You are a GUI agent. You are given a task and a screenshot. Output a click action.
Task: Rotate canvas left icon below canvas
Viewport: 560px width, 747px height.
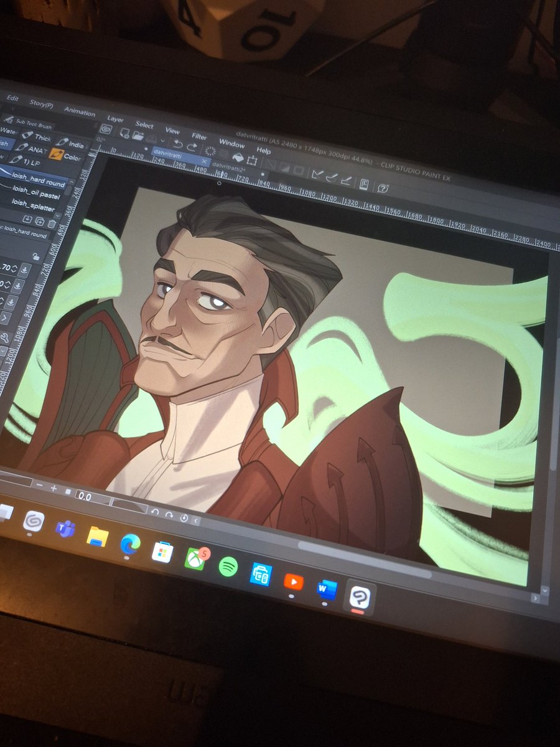click(x=155, y=512)
